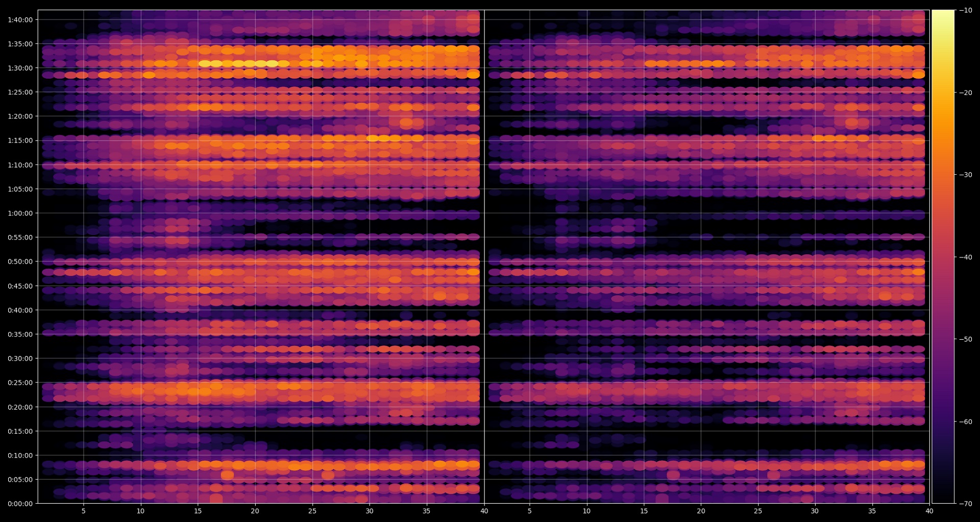The width and height of the screenshot is (980, 522).
Task: Click the 0:20:00 time axis label
Action: tap(20, 407)
